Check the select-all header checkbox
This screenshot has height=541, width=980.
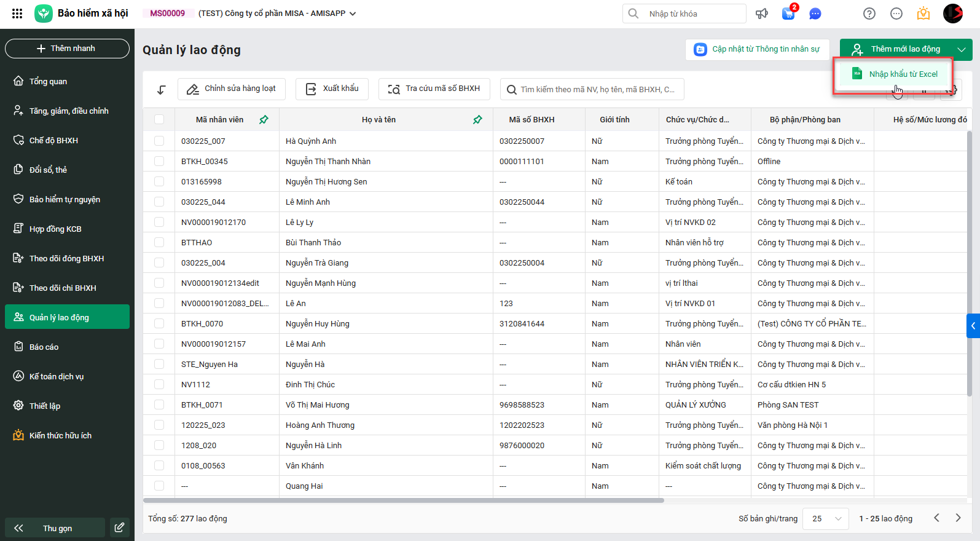159,120
